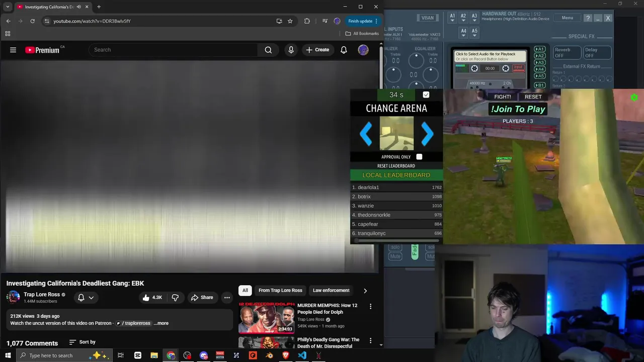Open the YouTube account avatar menu
Image resolution: width=644 pixels, height=362 pixels.
pos(363,50)
